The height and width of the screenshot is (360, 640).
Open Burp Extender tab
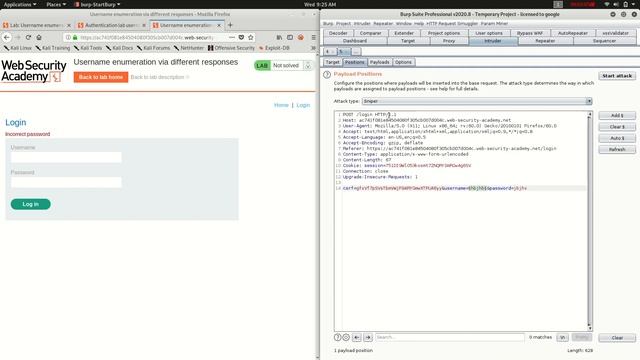(404, 33)
